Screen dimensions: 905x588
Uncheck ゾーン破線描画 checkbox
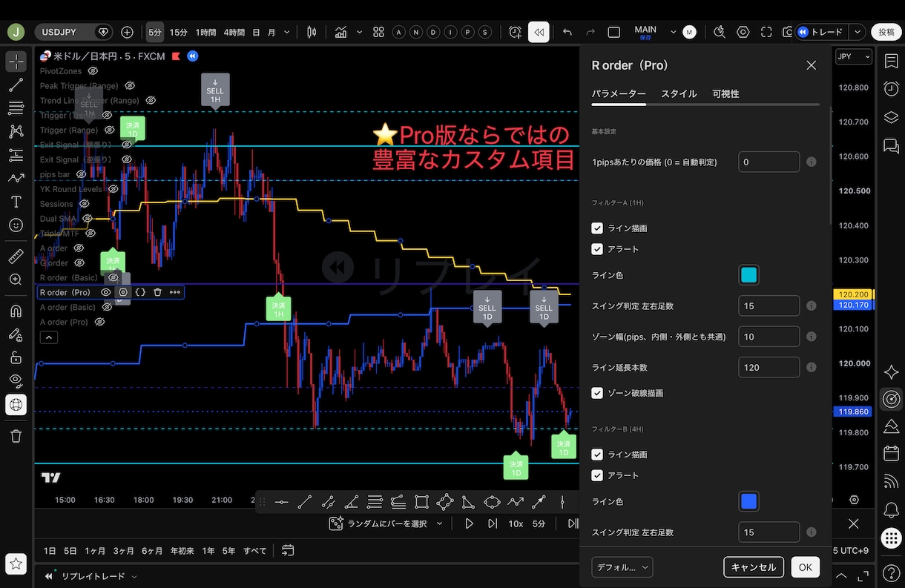[597, 393]
